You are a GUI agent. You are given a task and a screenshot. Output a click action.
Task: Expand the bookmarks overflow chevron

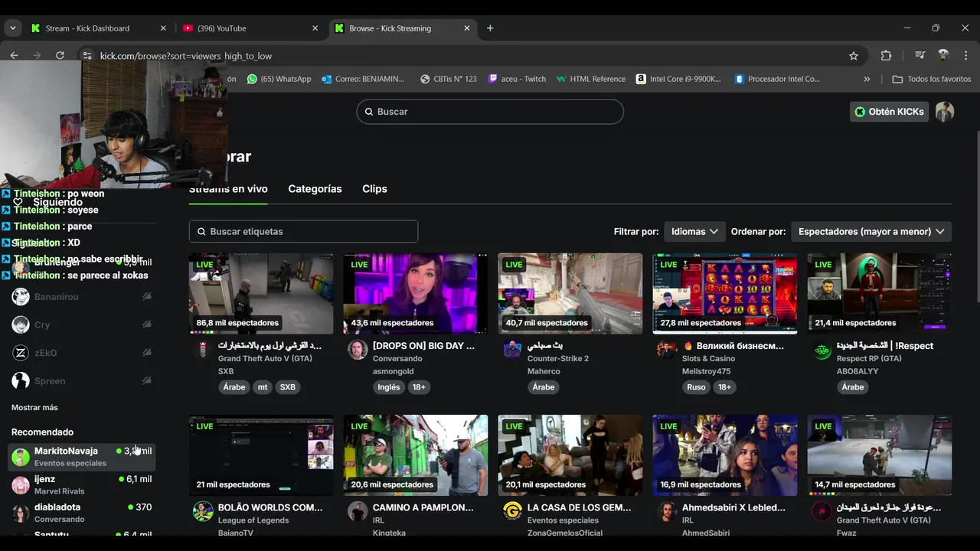[867, 79]
